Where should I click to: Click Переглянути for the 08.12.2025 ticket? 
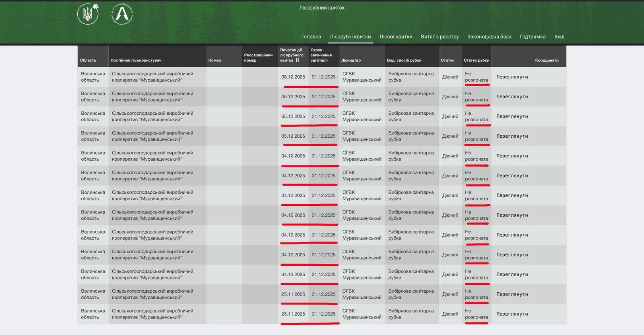(x=512, y=77)
